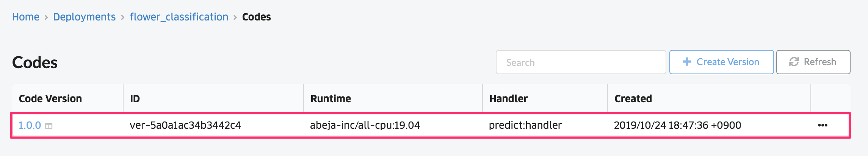Click the Create Version button

[721, 62]
